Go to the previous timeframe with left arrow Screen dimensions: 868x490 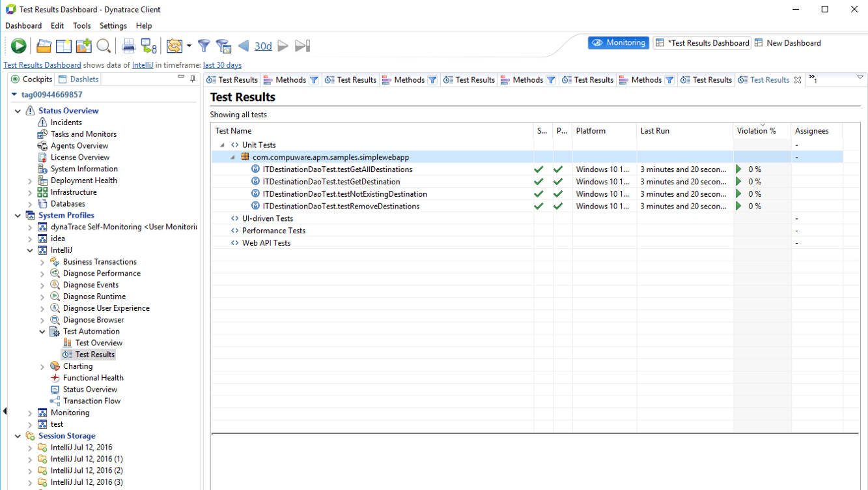[x=244, y=46]
